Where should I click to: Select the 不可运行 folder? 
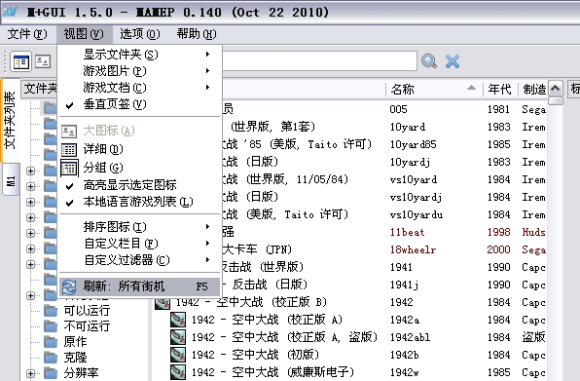(x=87, y=326)
